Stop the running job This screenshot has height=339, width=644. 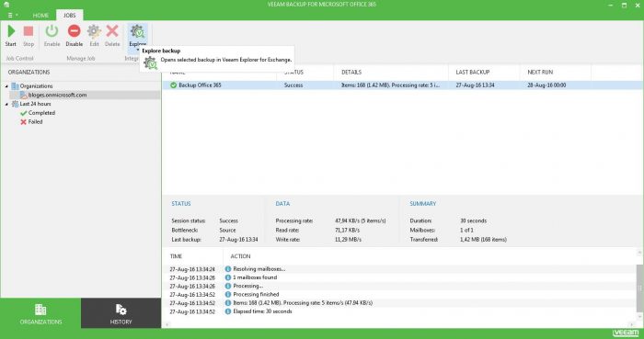click(x=29, y=35)
